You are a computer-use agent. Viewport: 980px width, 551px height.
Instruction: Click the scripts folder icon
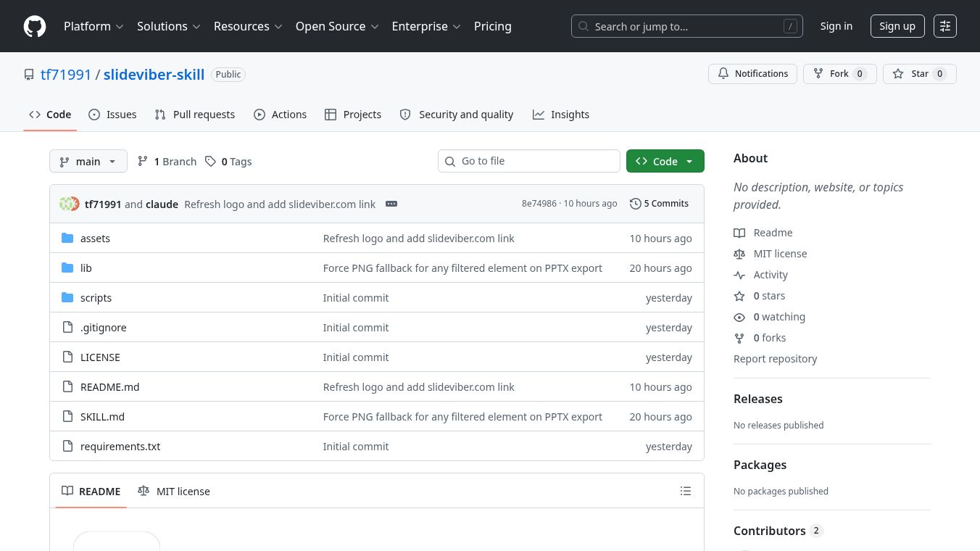pyautogui.click(x=67, y=297)
